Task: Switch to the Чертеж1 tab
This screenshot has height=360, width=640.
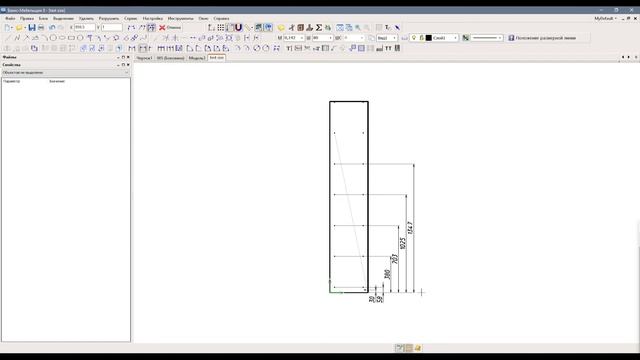Action: point(144,58)
